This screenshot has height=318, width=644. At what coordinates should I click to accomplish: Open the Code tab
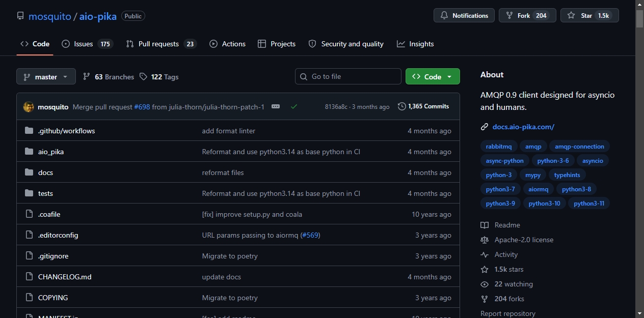coord(35,44)
